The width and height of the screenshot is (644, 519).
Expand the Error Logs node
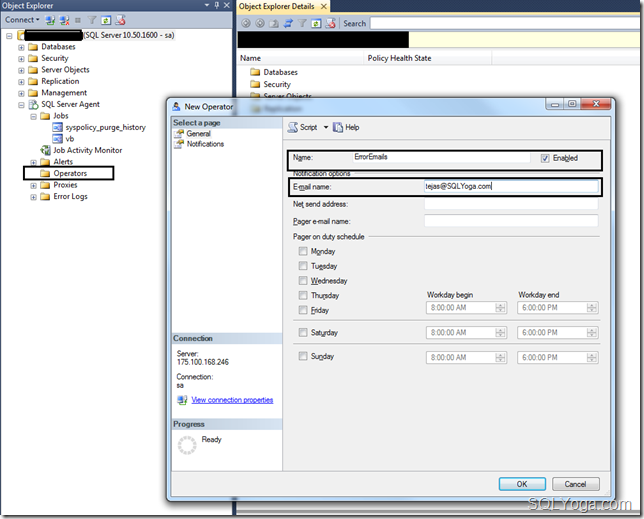pos(33,197)
